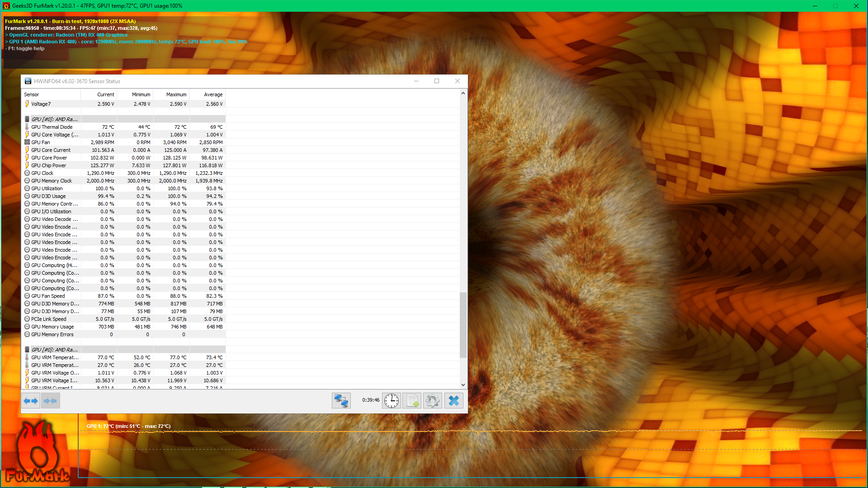Collapse the first GPU [#0] AMD group
This screenshot has height=488, width=868.
click(54, 119)
